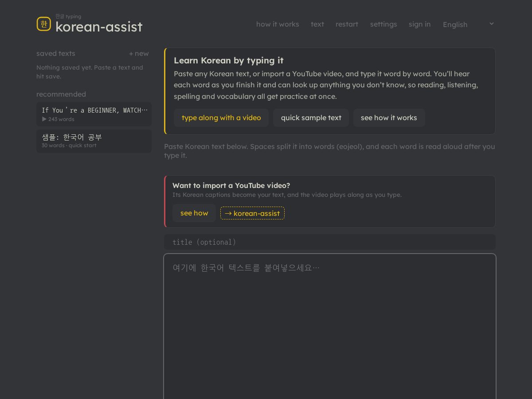Open the how it works page
Viewport: 532px width, 399px height.
point(278,24)
